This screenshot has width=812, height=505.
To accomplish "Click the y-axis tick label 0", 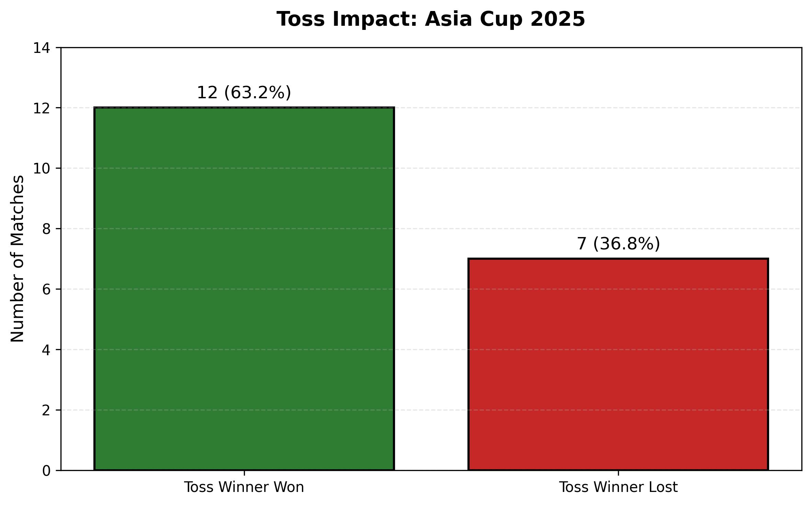I will [x=47, y=471].
